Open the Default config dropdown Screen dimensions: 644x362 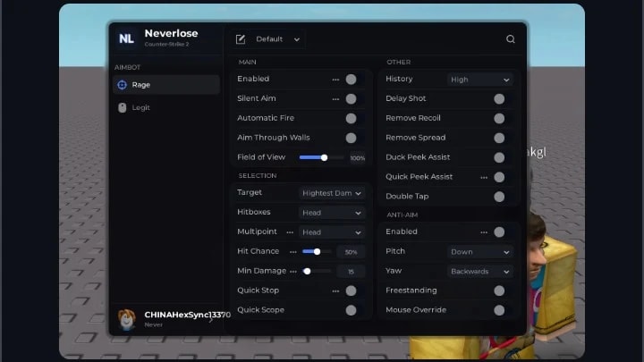tap(277, 39)
